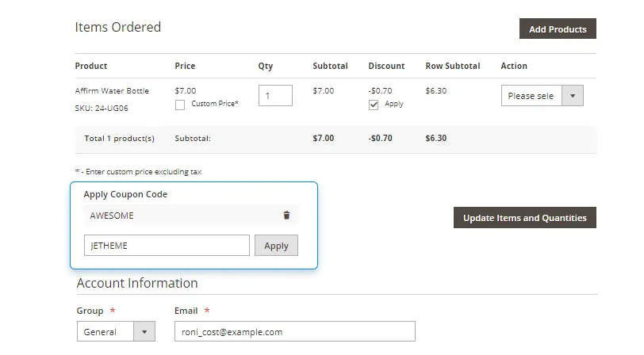
Task: Click the bold $6.30 row subtotal total
Action: pyautogui.click(x=436, y=139)
